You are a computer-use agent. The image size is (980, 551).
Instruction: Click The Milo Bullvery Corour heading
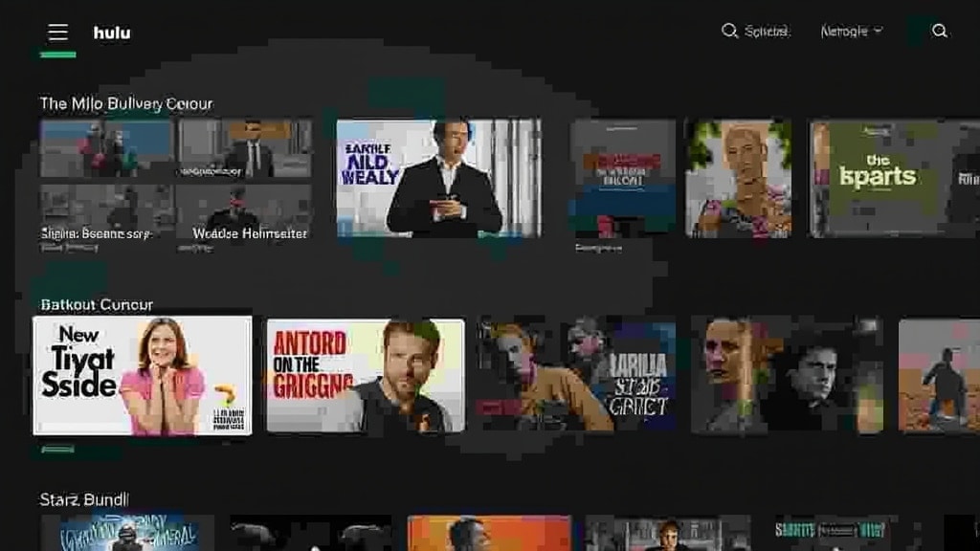point(126,103)
